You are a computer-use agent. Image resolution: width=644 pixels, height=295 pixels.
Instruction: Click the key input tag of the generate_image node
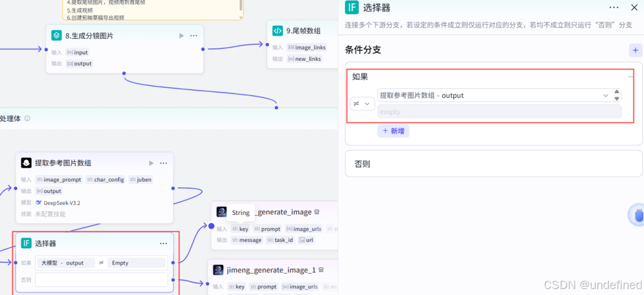point(240,229)
